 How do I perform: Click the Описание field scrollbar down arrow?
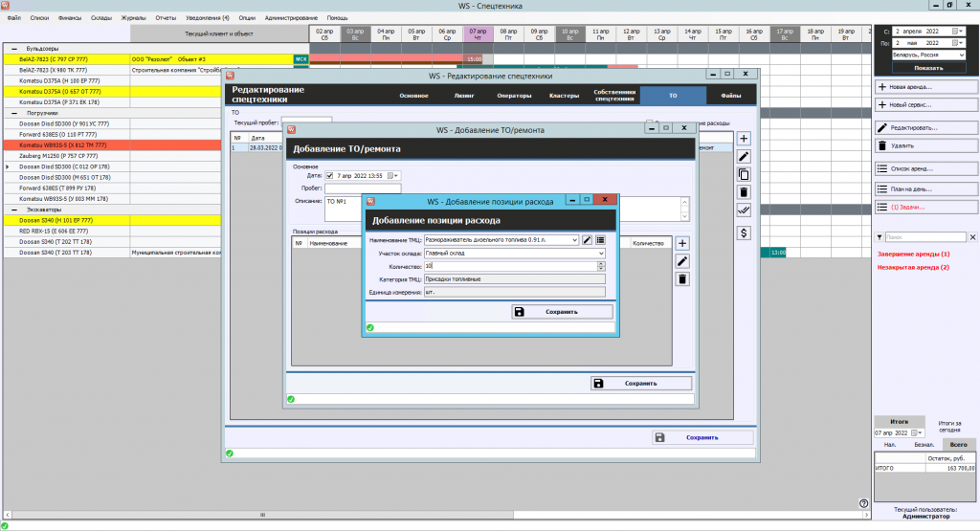click(685, 216)
